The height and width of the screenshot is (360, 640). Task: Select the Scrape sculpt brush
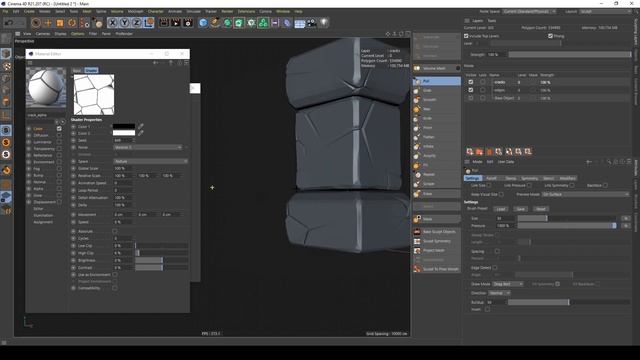pos(437,184)
